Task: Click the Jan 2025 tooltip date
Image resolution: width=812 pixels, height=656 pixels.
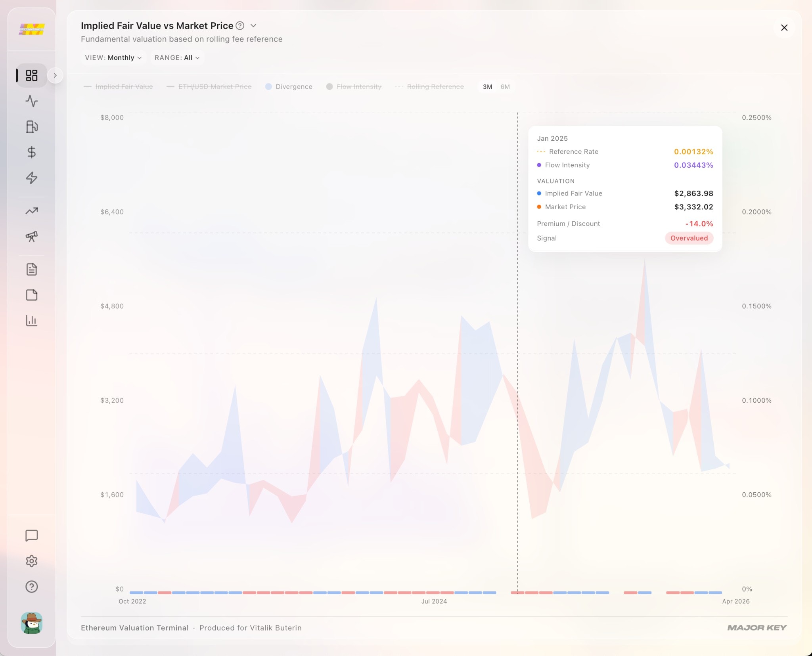Action: [552, 138]
